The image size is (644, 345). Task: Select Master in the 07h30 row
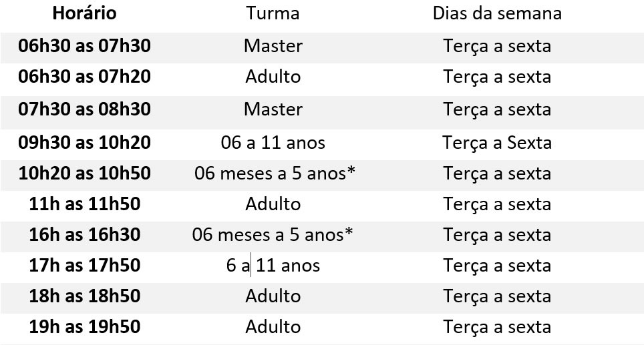(273, 109)
